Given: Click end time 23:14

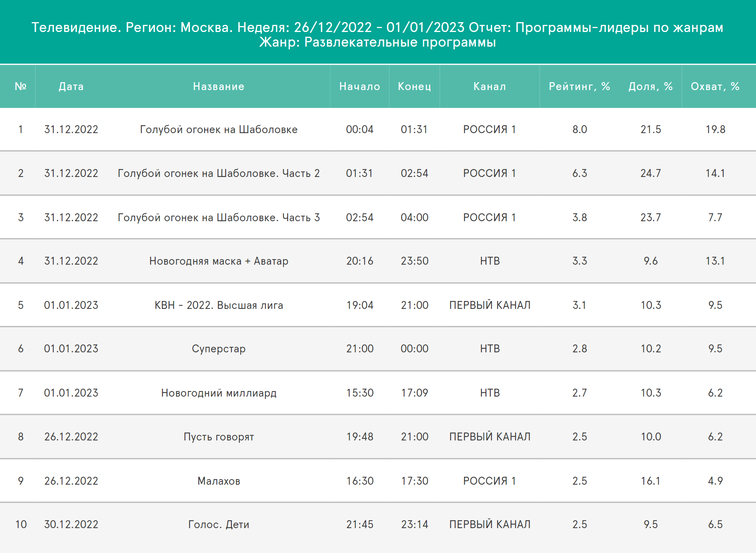Looking at the screenshot, I should [x=414, y=525].
